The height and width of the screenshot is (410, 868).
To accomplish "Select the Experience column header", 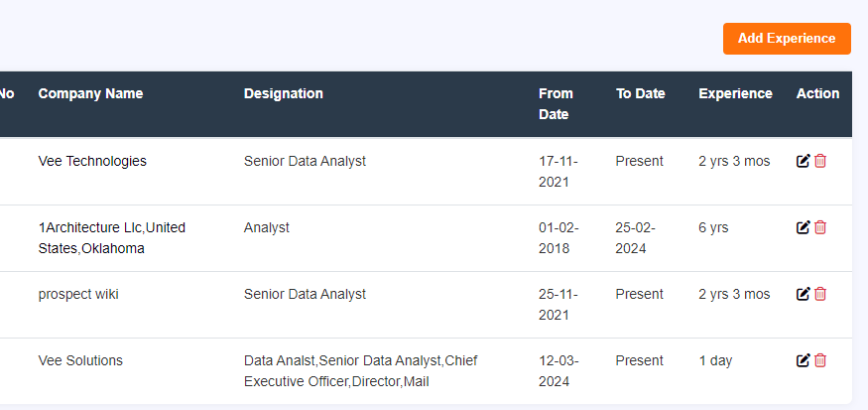I will coord(735,93).
